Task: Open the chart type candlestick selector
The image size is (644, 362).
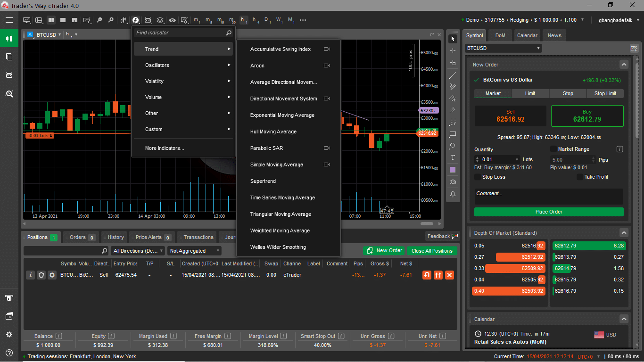Action: 124,20
